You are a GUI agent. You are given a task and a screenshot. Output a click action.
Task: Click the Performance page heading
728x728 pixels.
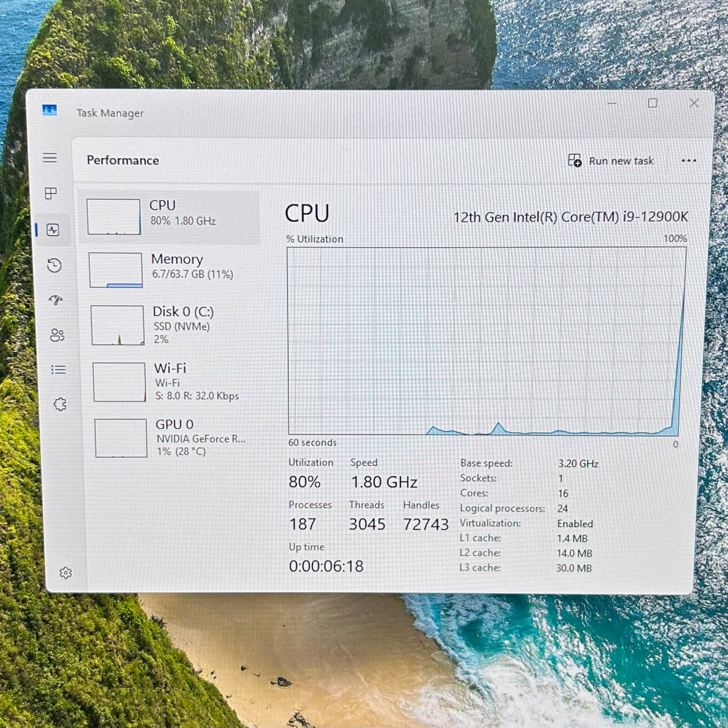click(123, 160)
